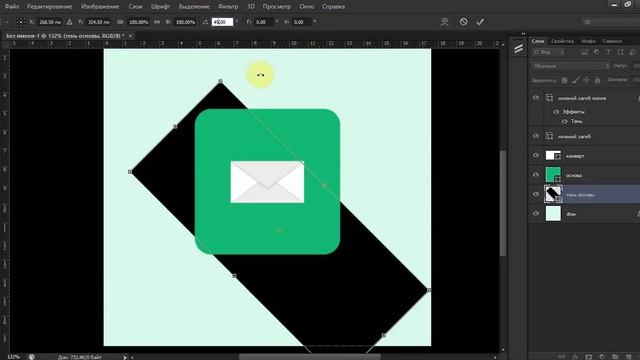This screenshot has width=640, height=360.
Task: Hide the 'тень основы' layer
Action: (x=536, y=194)
